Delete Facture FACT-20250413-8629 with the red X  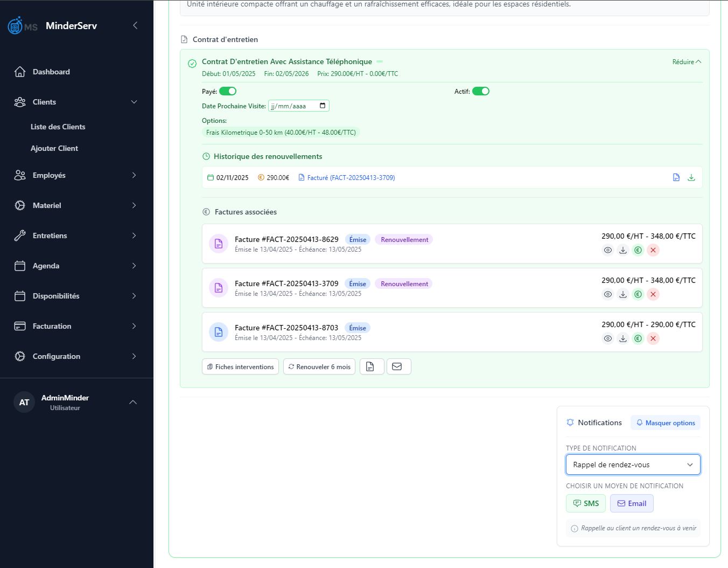(653, 250)
